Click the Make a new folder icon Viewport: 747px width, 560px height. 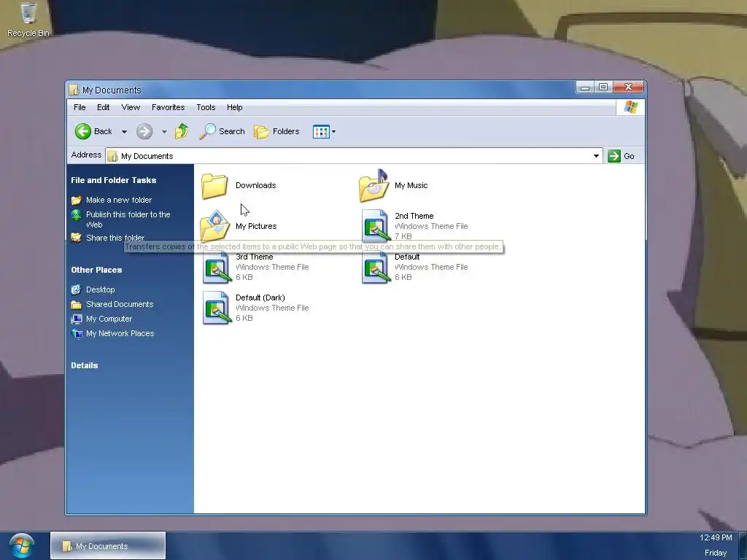click(x=76, y=200)
